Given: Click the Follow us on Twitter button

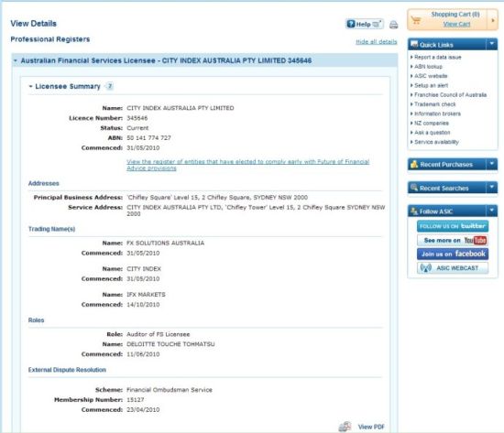Looking at the screenshot, I should coord(453,226).
